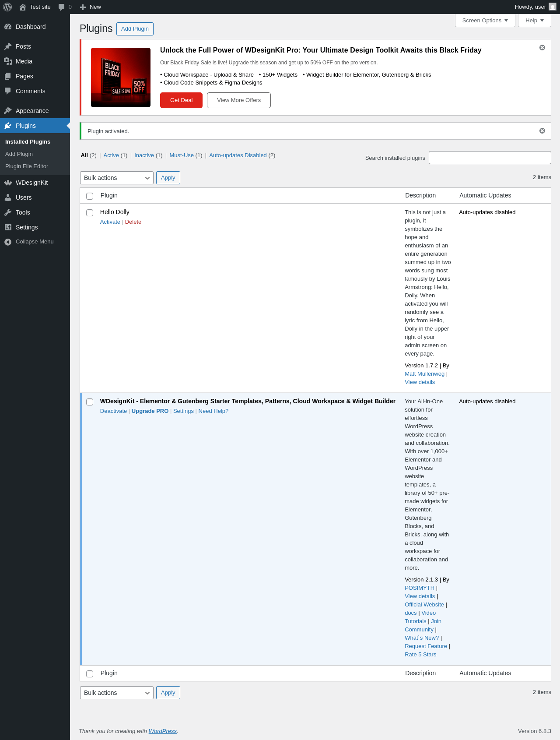
Task: Filter plugins by the Inactive tab
Action: point(144,155)
